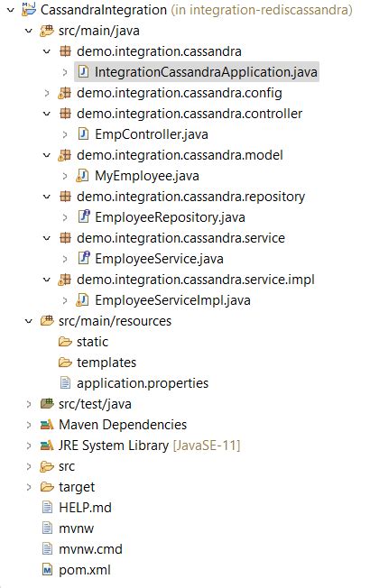
Task: Expand the EmployeeRepository.java node
Action: (x=65, y=217)
